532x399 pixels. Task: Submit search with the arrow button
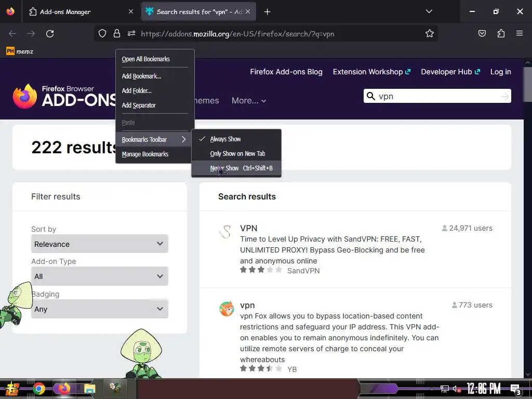tap(505, 96)
